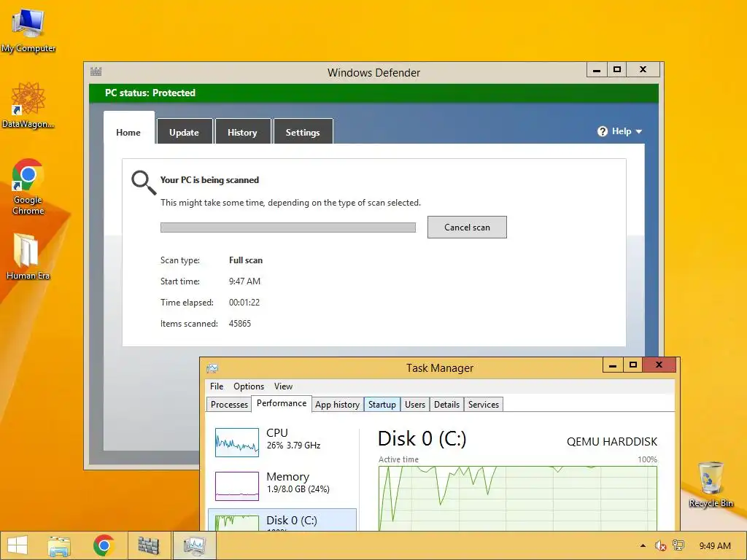This screenshot has height=560, width=747.
Task: Open File Explorer from the taskbar
Action: 59,545
